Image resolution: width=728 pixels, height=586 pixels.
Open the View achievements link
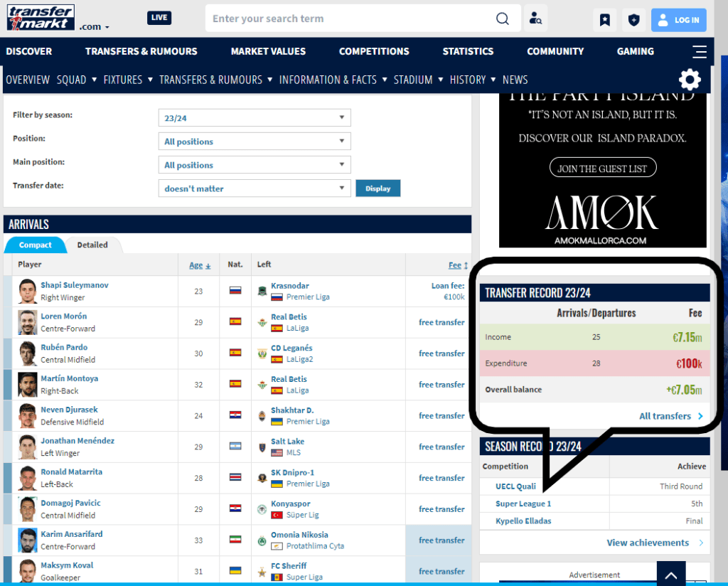pyautogui.click(x=655, y=543)
